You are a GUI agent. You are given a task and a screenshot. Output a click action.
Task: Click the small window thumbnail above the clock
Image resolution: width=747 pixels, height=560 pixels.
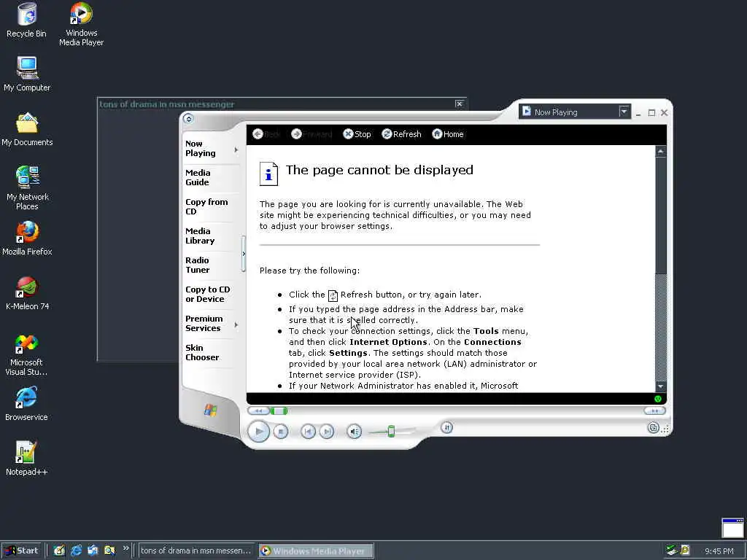(732, 528)
